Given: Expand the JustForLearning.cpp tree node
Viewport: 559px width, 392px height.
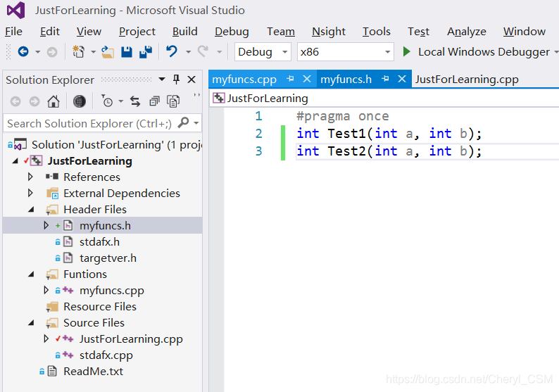Looking at the screenshot, I should click(x=46, y=339).
